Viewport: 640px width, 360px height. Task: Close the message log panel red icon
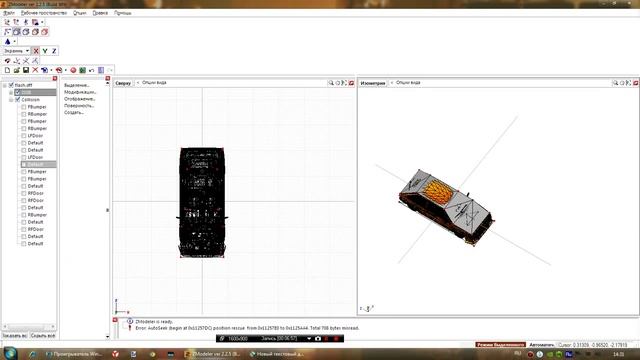click(115, 320)
